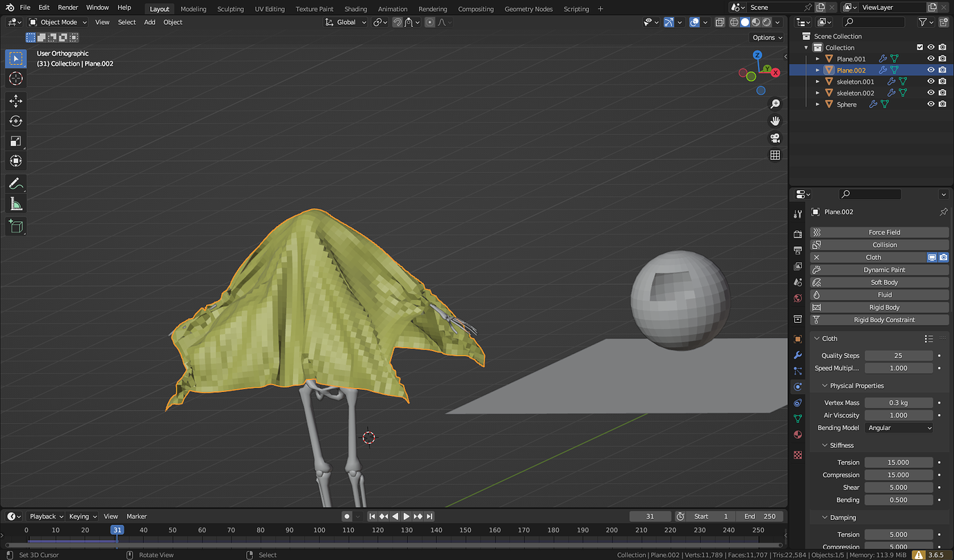The height and width of the screenshot is (560, 954).
Task: Open the Bending Model Angular dropdown
Action: 899,428
